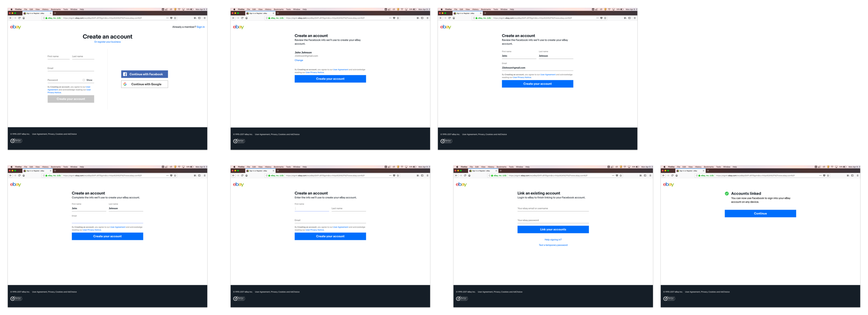Viewport: 868px width, 315px height.
Task: Click the ebay logo on Accounts linked page
Action: (x=668, y=184)
